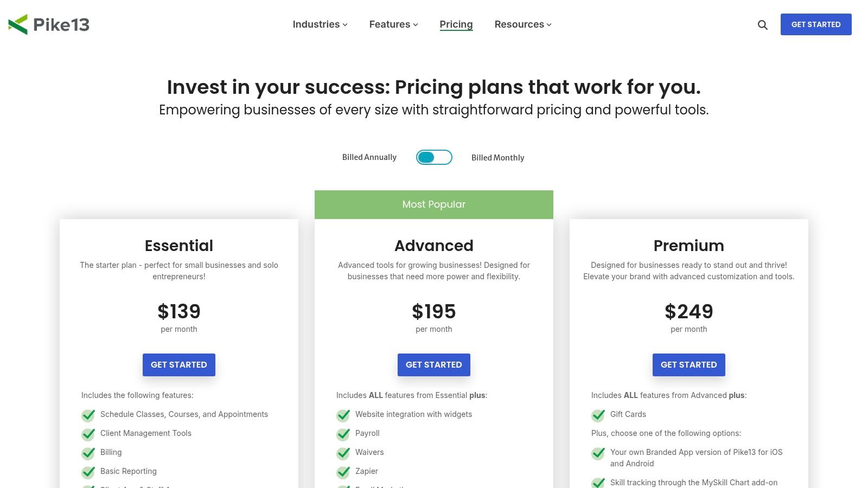Click the checkmark next to Gift Cards
Viewport: 868px width, 488px height.
coord(598,415)
